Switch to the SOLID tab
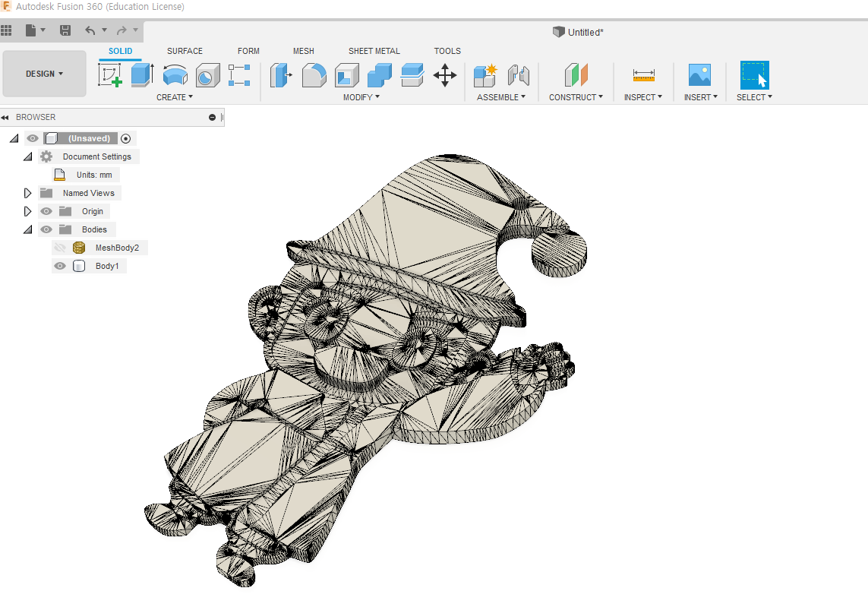Screen dimensions: 868x613 click(x=120, y=51)
